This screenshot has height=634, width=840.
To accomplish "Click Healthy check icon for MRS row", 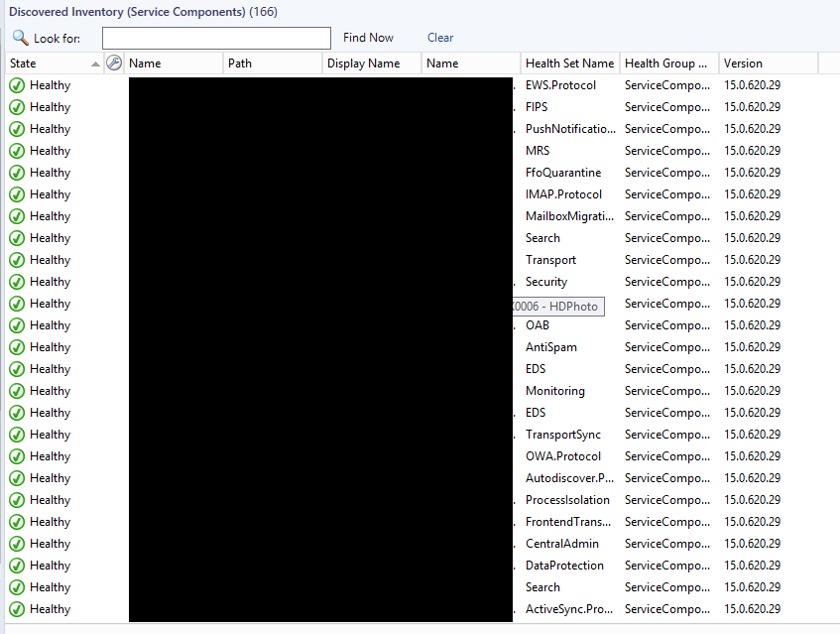I will [17, 151].
